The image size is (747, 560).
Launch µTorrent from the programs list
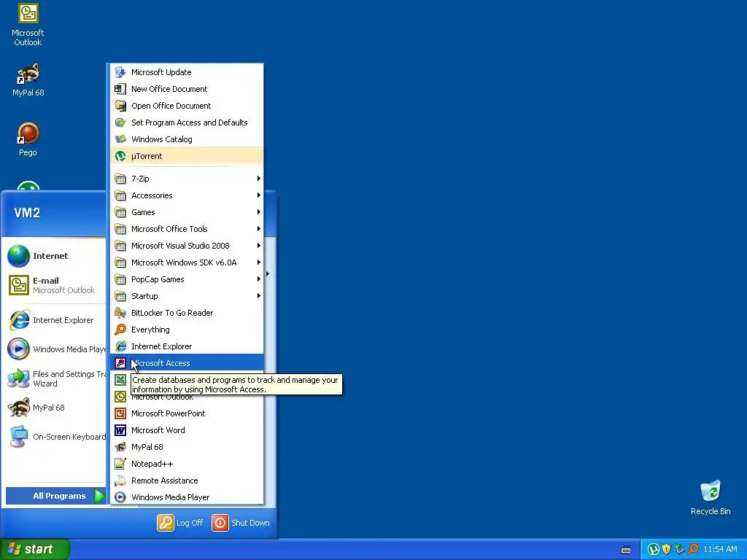coord(187,156)
